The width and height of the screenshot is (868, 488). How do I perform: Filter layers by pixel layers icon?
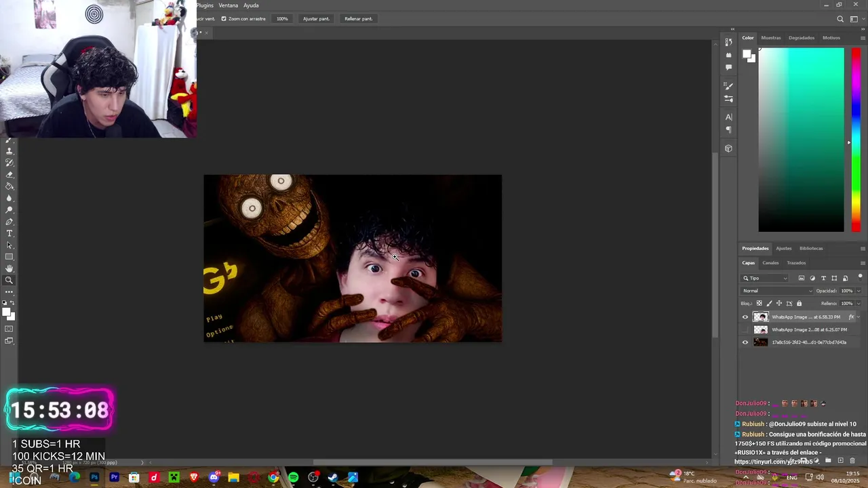802,278
